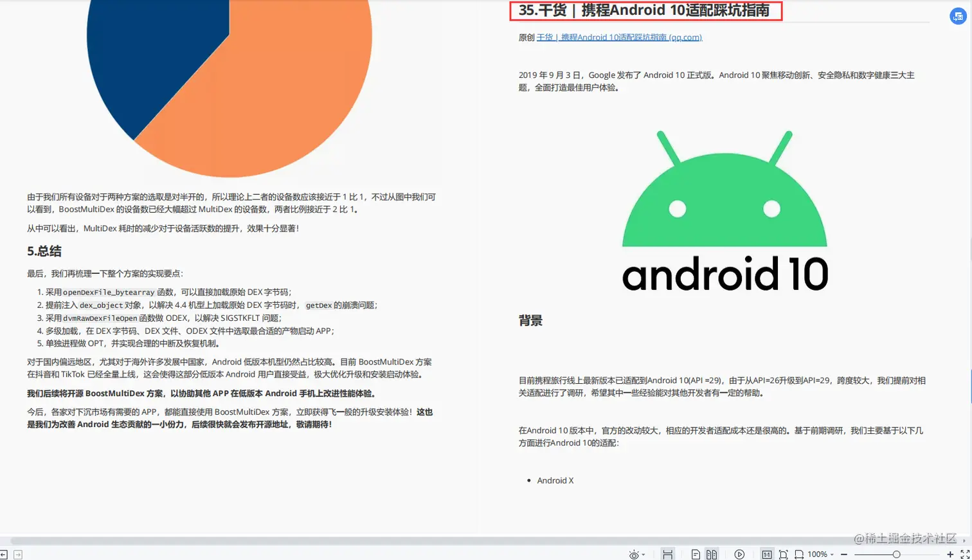Enter full screen with the expand icon

[965, 554]
